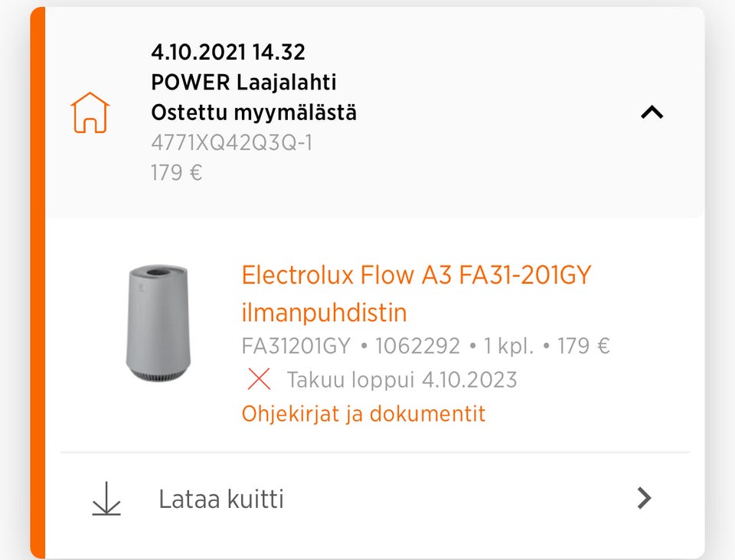Image resolution: width=735 pixels, height=560 pixels.
Task: Click the POWER Laajalahti store name
Action: 245,81
